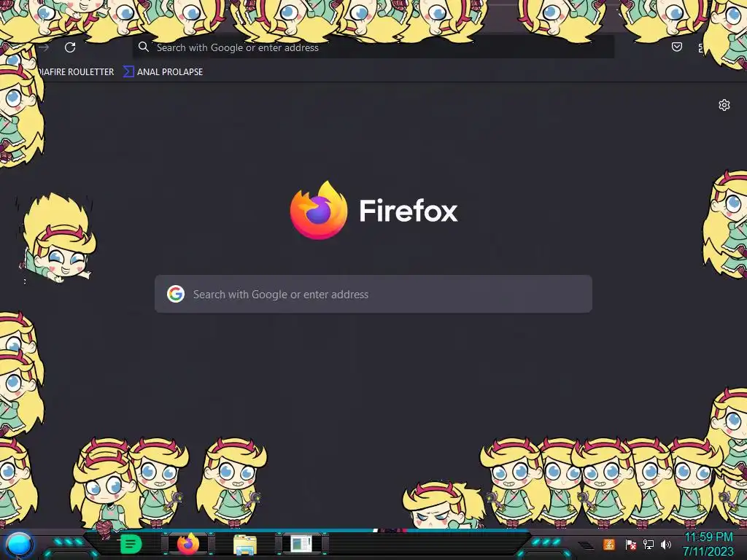
Task: Open the volume speaker tray icon
Action: 666,544
